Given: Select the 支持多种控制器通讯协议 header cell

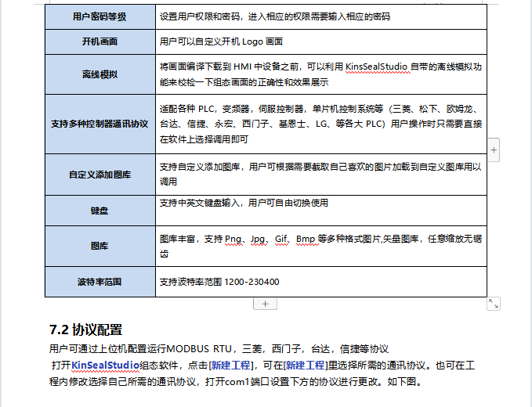Looking at the screenshot, I should pos(100,124).
